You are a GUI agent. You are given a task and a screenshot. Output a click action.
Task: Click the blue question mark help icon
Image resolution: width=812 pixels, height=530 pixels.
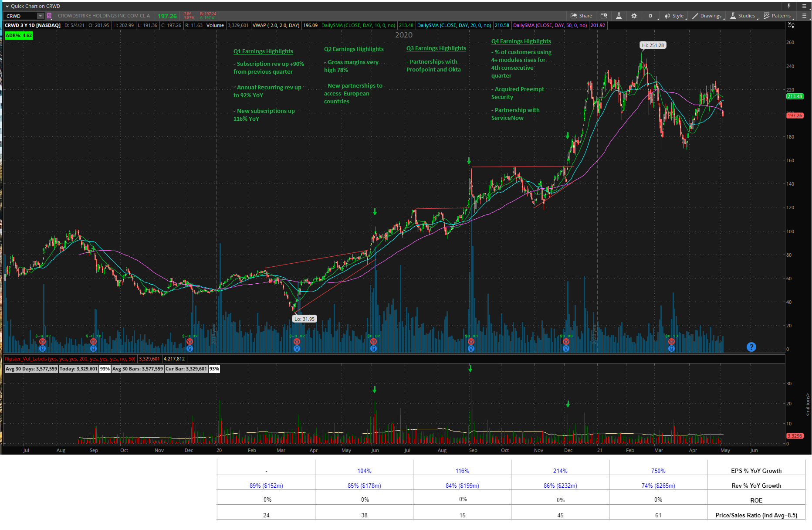(751, 347)
